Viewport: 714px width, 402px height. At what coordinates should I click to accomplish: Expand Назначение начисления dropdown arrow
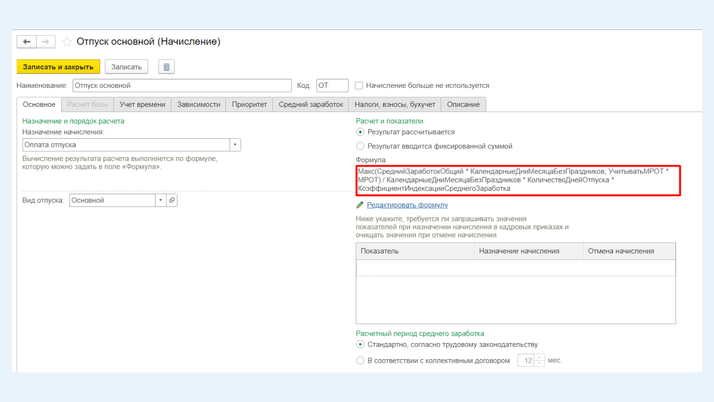tap(235, 145)
